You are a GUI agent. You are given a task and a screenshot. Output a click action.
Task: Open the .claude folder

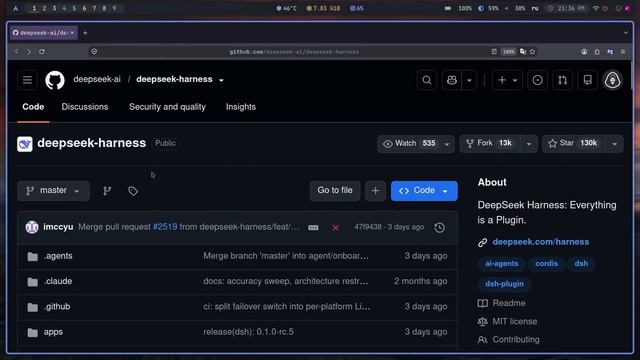pos(58,281)
